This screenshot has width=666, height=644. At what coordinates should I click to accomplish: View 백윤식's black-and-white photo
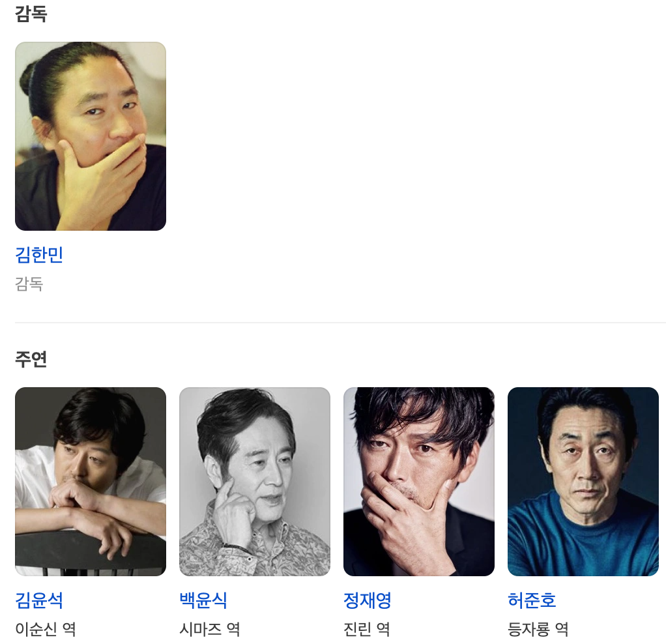[x=255, y=481]
